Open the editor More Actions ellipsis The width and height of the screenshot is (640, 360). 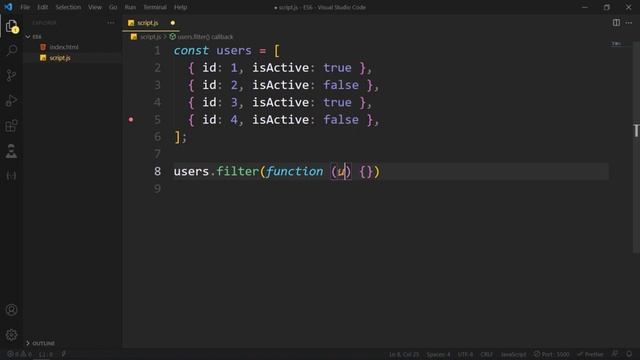coord(629,23)
